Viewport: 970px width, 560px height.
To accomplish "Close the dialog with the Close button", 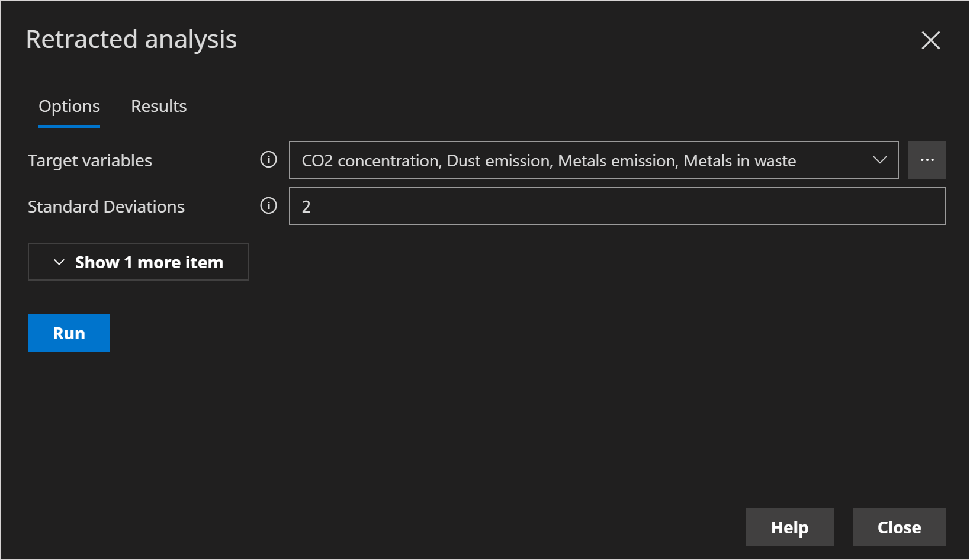I will [898, 527].
